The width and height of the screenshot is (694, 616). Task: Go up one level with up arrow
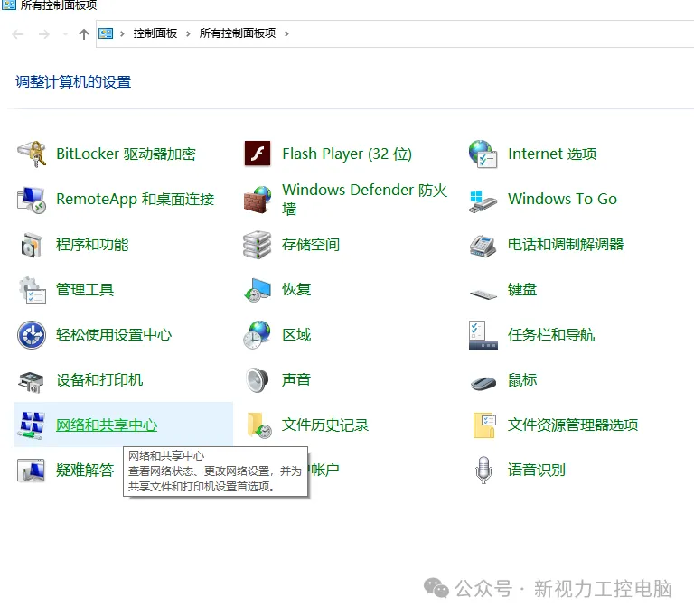pos(84,34)
